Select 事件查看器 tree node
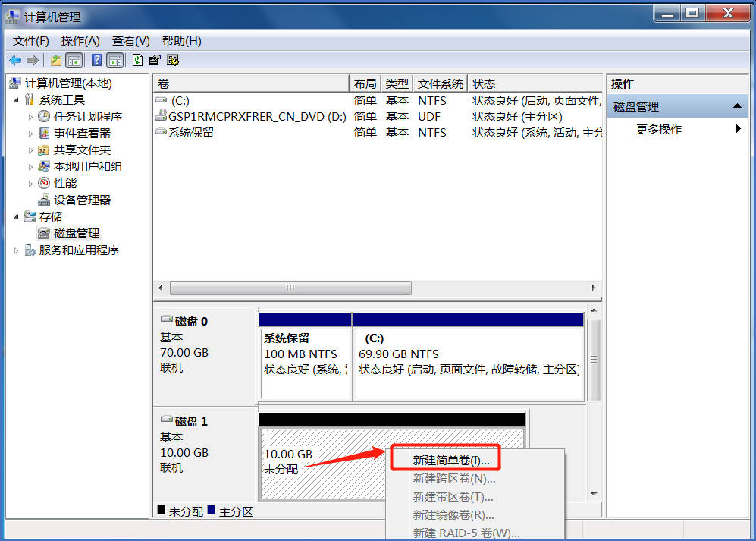 [82, 134]
